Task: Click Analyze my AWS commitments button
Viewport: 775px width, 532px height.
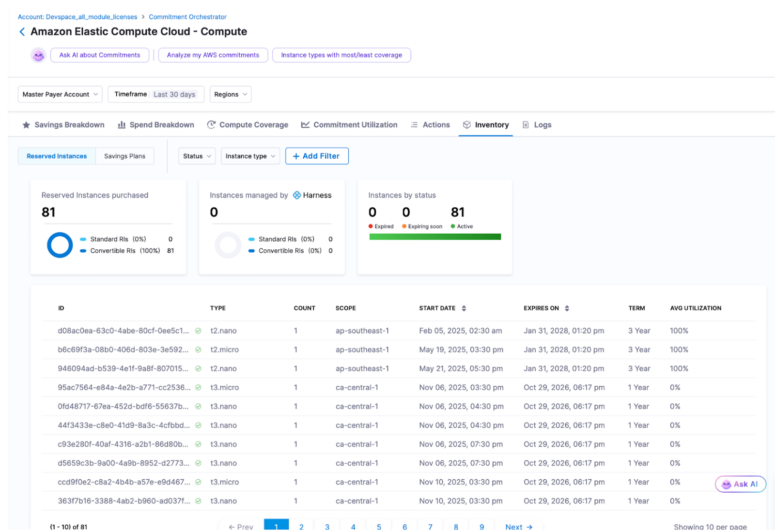Action: click(x=213, y=55)
